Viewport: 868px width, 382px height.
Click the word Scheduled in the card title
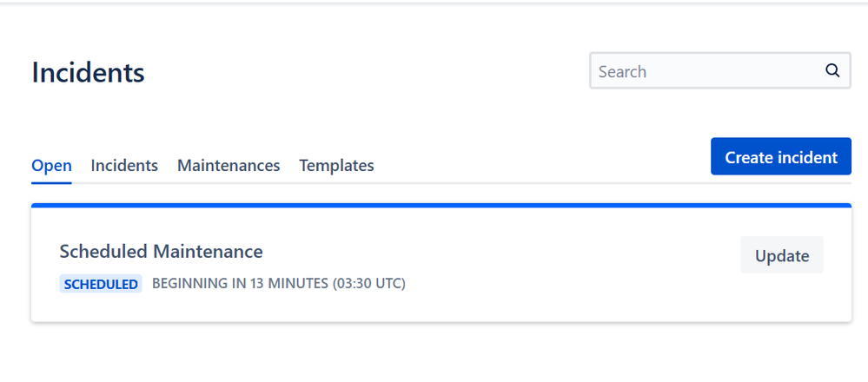pyautogui.click(x=103, y=252)
